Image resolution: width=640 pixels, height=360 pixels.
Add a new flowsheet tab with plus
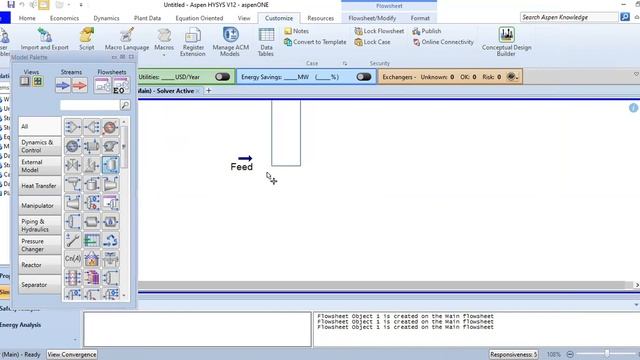tap(209, 91)
